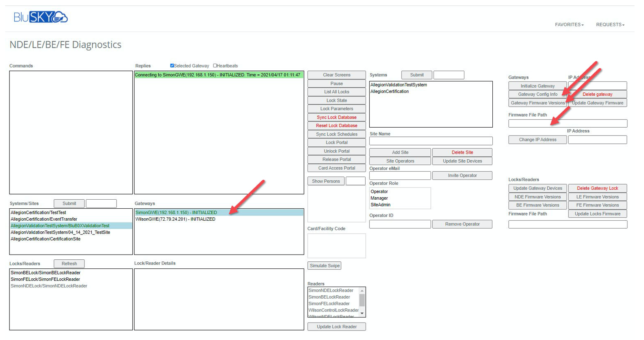Expand the REQUESTS dropdown menu
The height and width of the screenshot is (340, 644).
tap(610, 25)
